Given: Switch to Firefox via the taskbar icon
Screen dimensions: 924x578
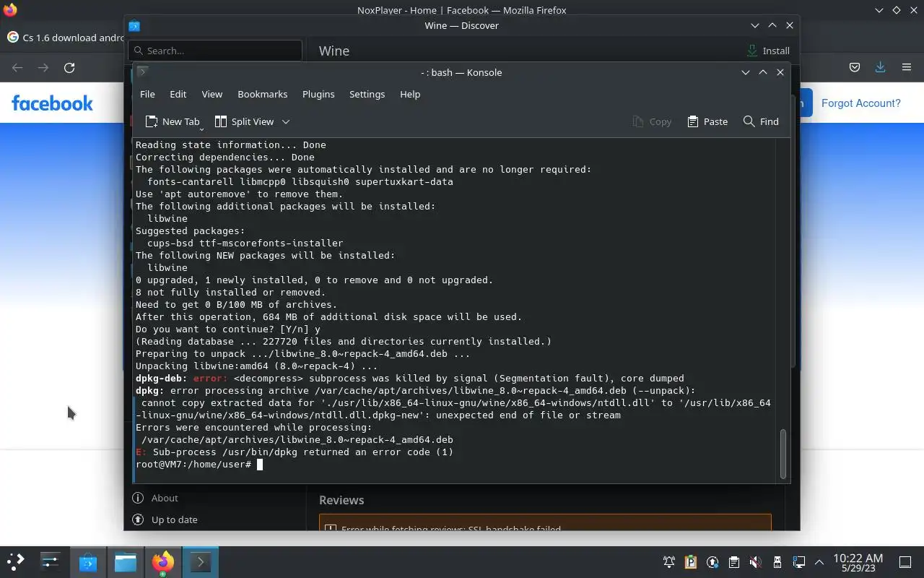Looking at the screenshot, I should (x=163, y=561).
